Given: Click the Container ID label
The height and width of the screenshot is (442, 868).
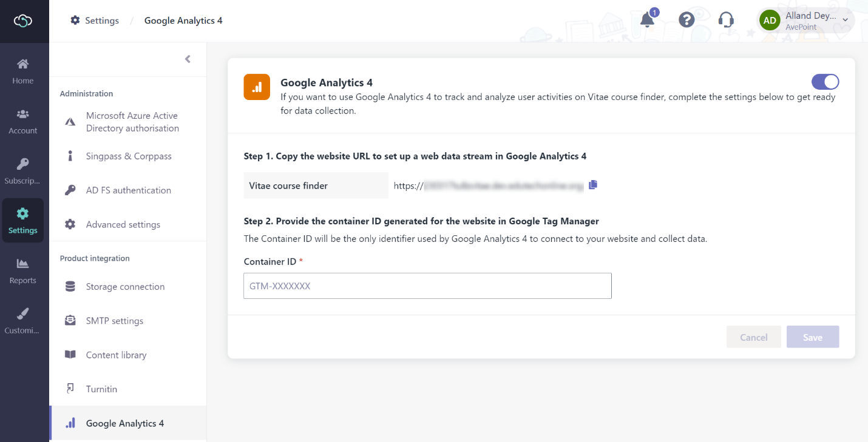Looking at the screenshot, I should (270, 262).
